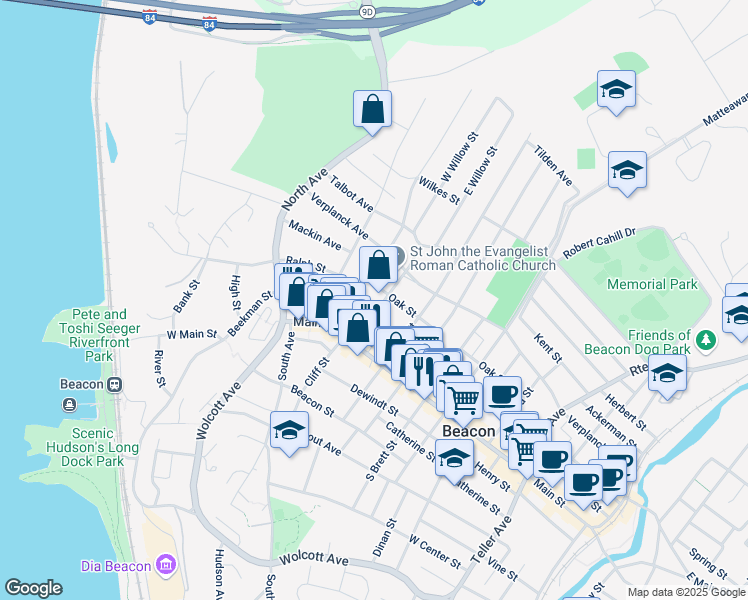Click the Vine St label

tap(503, 569)
